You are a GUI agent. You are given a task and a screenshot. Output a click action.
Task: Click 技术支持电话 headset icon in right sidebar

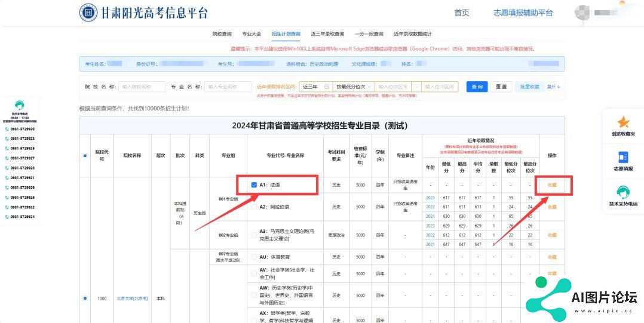tap(623, 192)
